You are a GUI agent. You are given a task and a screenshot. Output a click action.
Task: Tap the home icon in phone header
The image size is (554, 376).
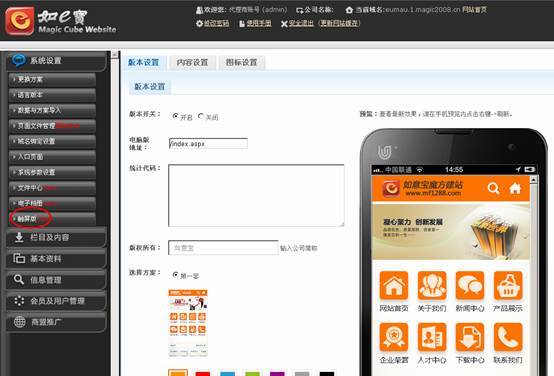tap(515, 188)
